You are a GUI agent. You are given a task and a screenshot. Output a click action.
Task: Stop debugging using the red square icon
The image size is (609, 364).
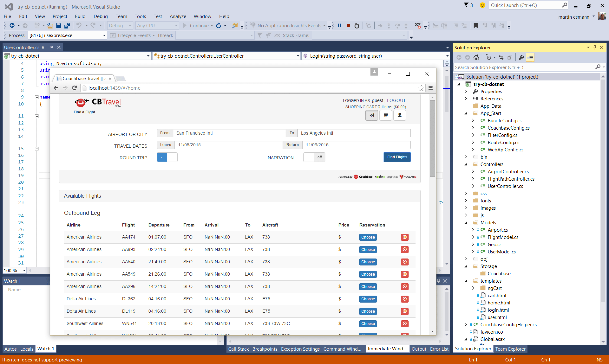[348, 25]
